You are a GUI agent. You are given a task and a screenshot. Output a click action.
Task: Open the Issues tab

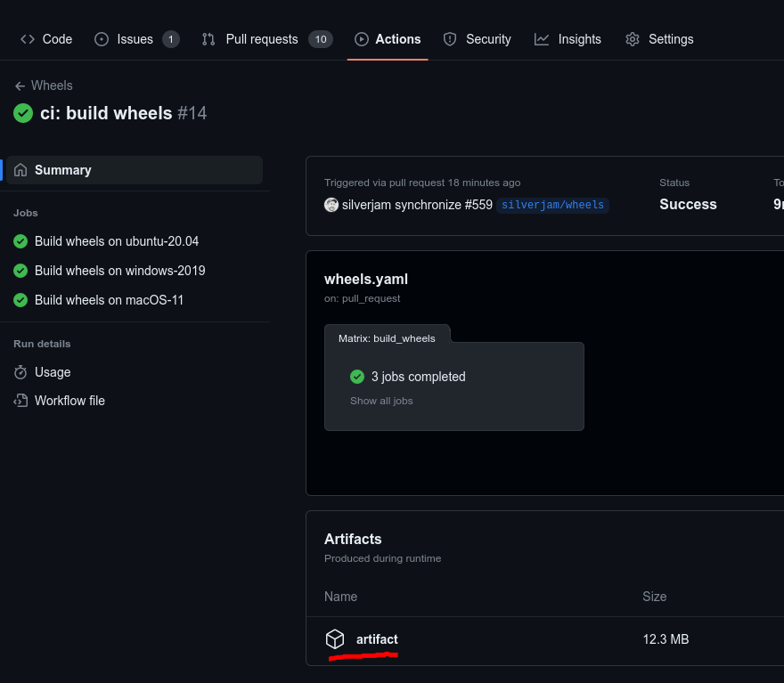(x=136, y=39)
